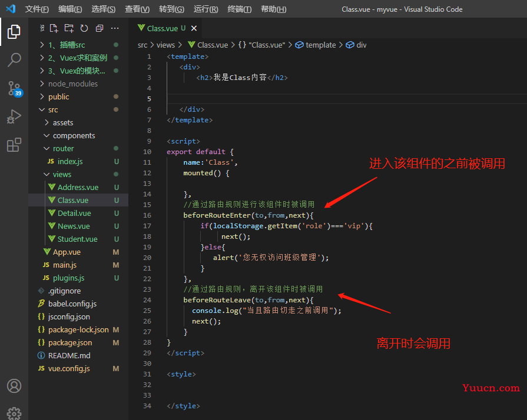The width and height of the screenshot is (527, 420).
Task: Open the Accounts menu icon
Action: (x=14, y=386)
